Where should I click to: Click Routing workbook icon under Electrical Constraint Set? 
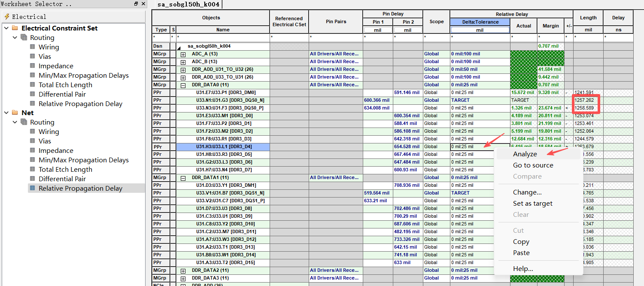[24, 38]
